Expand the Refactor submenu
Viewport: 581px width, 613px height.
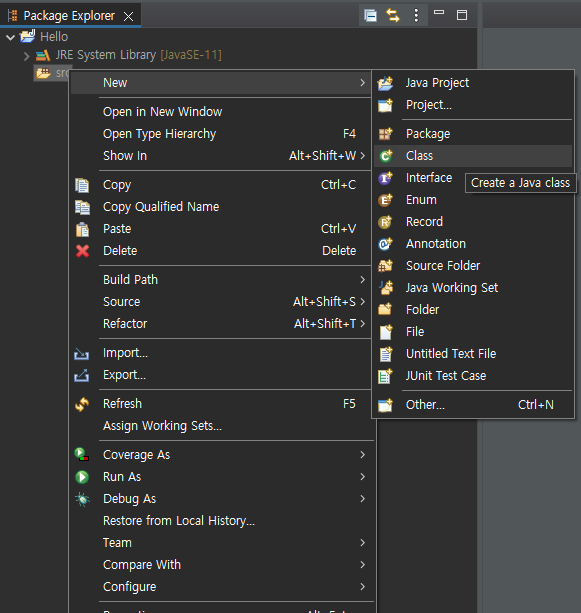pyautogui.click(x=220, y=324)
